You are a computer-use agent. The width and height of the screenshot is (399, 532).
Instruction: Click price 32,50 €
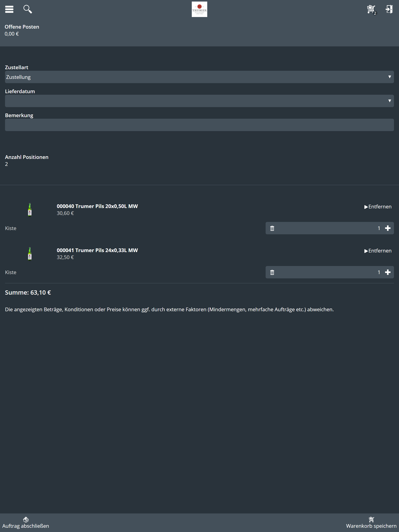[65, 257]
